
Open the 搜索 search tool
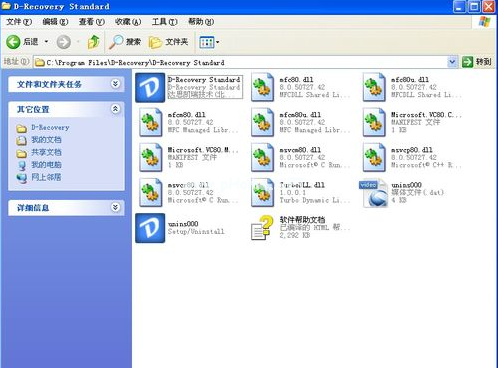(x=125, y=42)
